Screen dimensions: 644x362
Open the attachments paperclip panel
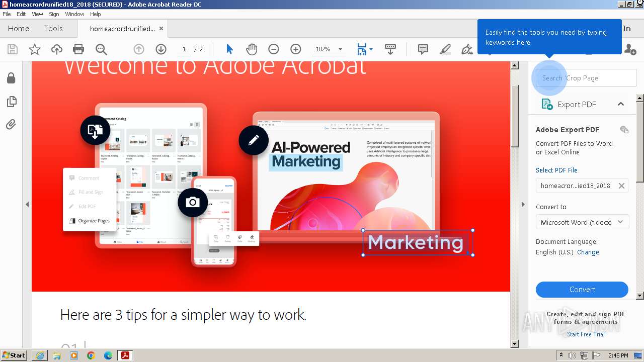[11, 124]
